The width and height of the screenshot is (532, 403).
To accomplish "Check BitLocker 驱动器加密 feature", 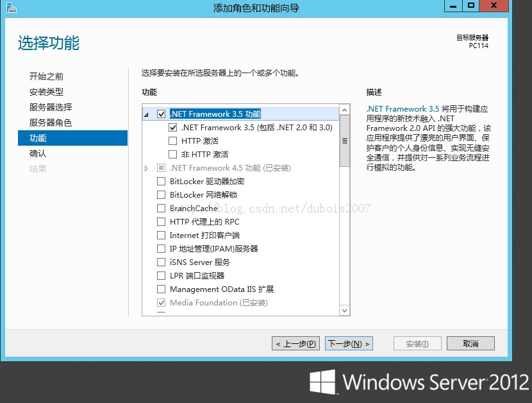I will point(162,182).
